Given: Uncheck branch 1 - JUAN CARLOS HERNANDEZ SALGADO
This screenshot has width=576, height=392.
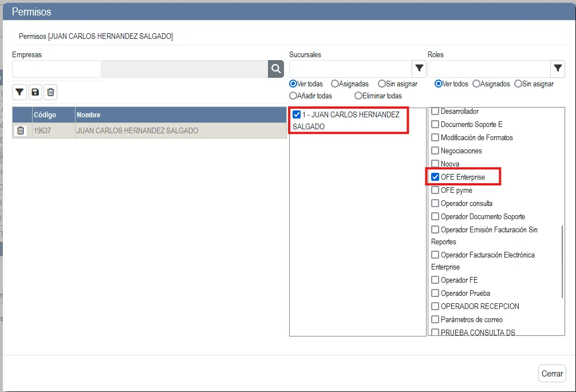Looking at the screenshot, I should pyautogui.click(x=297, y=114).
